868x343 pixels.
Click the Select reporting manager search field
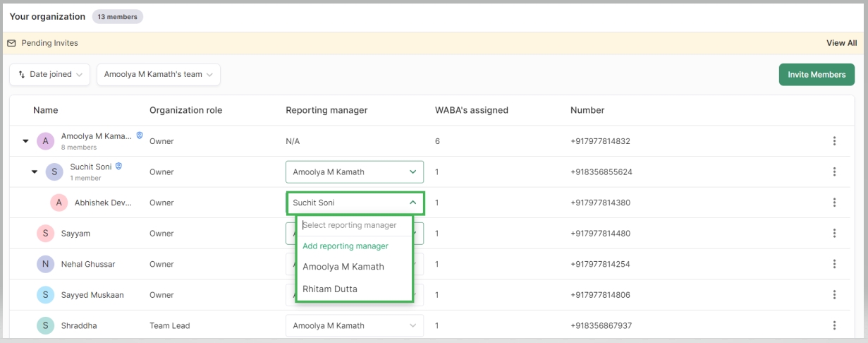click(x=354, y=225)
